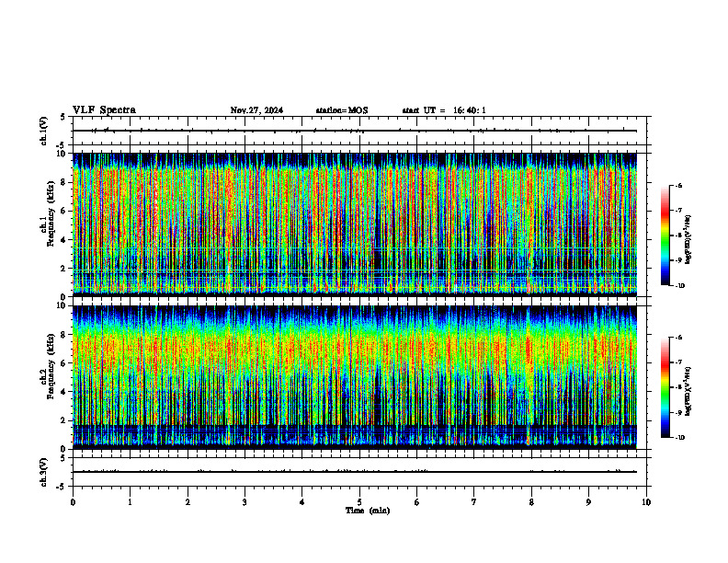
Task: Click the ch.3 waveform trace panel
Action: pyautogui.click(x=359, y=472)
